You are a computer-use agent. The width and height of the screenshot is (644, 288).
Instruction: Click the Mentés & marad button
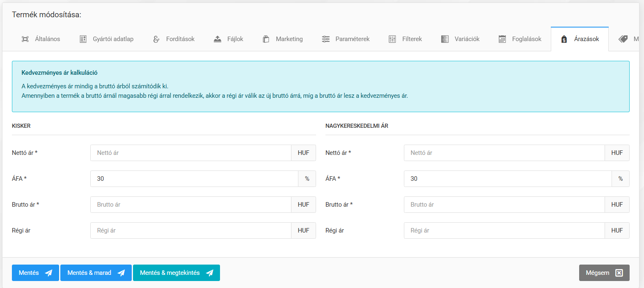[x=96, y=273]
